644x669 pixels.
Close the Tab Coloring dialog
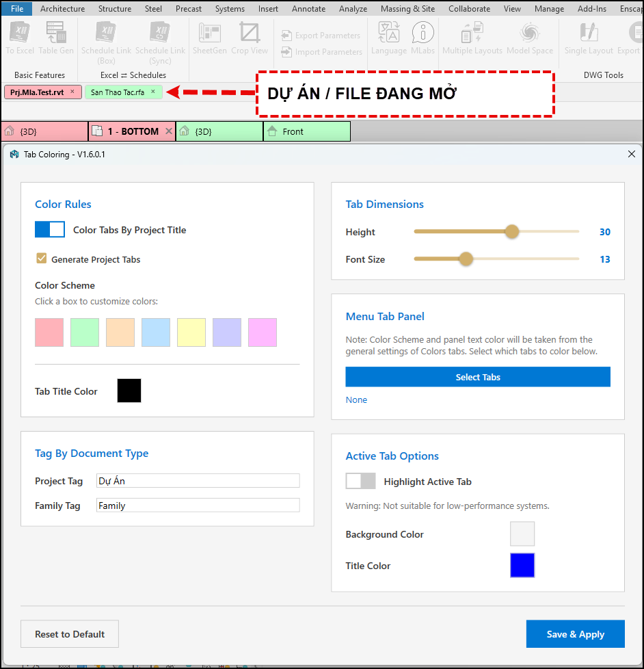click(x=632, y=154)
